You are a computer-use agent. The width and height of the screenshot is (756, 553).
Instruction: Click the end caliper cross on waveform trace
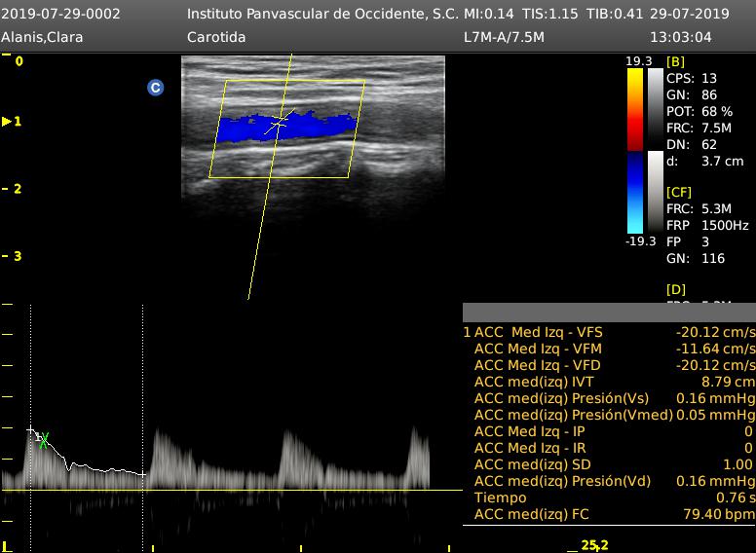pos(142,475)
